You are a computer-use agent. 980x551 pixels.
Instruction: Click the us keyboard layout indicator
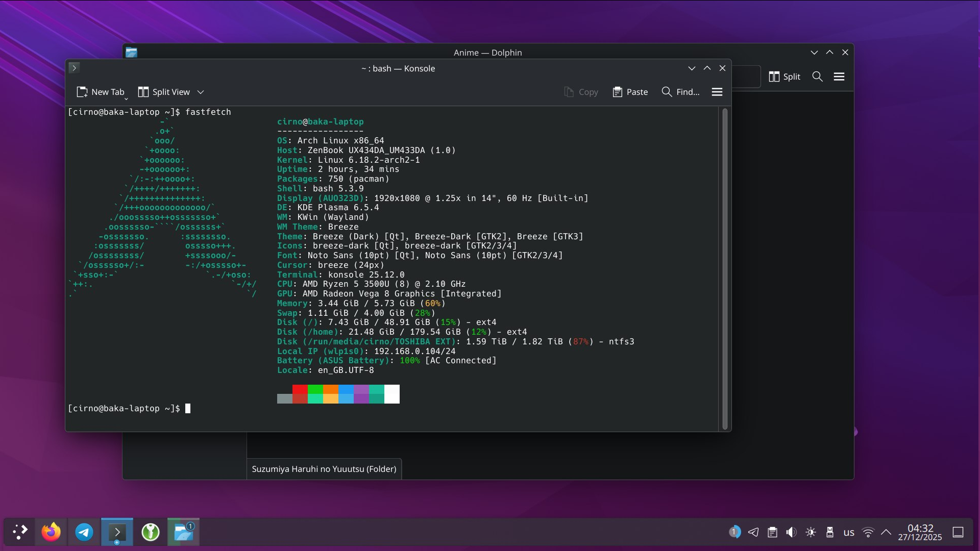[849, 532]
